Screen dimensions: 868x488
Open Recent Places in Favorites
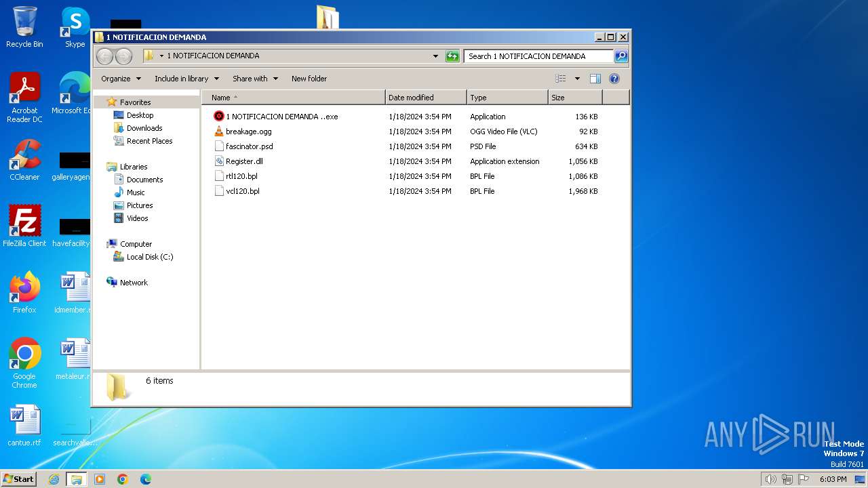pyautogui.click(x=149, y=141)
